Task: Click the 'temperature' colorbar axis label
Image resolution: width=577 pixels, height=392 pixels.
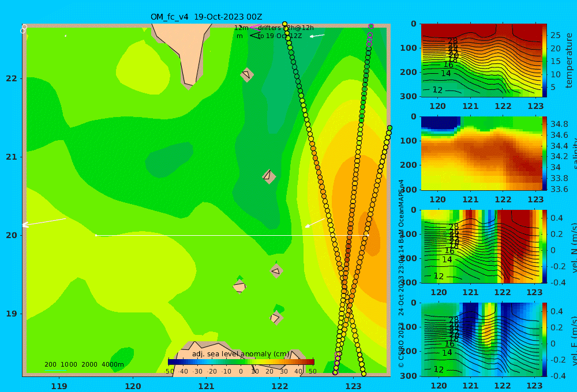Action: click(x=569, y=61)
